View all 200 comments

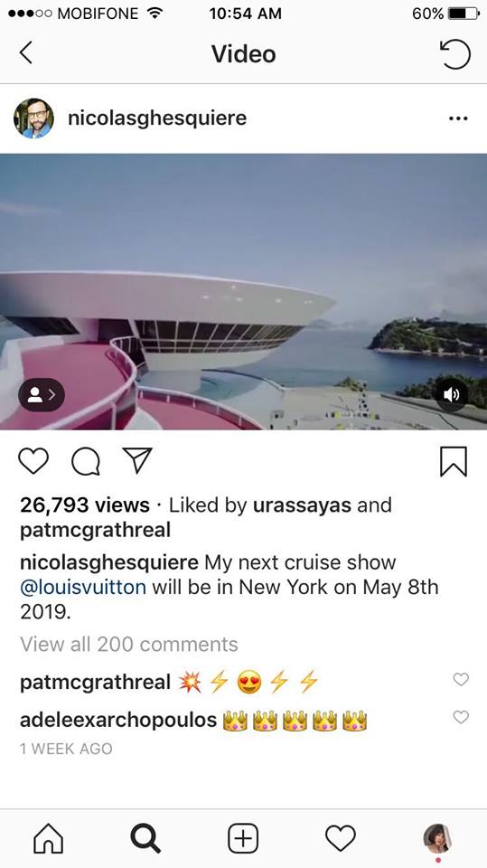[x=129, y=645]
